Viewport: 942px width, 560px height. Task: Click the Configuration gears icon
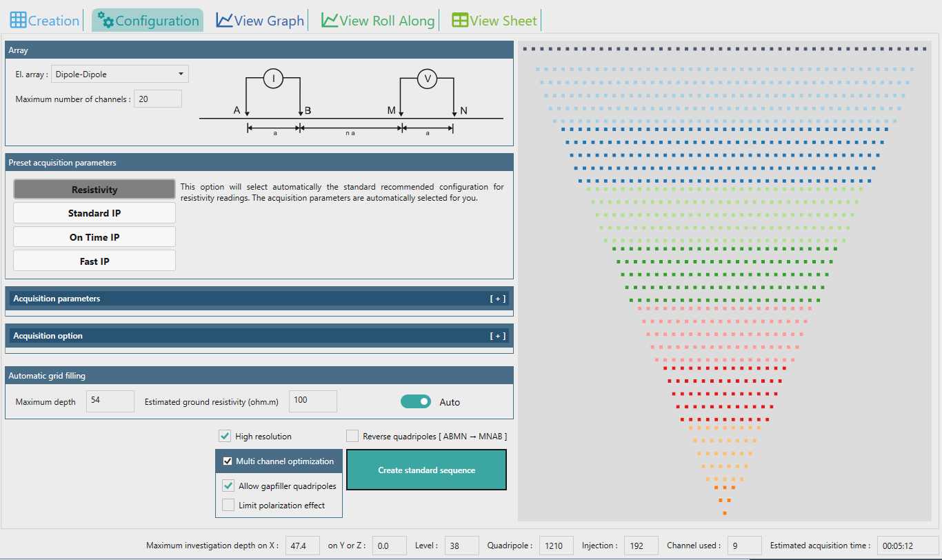click(106, 20)
